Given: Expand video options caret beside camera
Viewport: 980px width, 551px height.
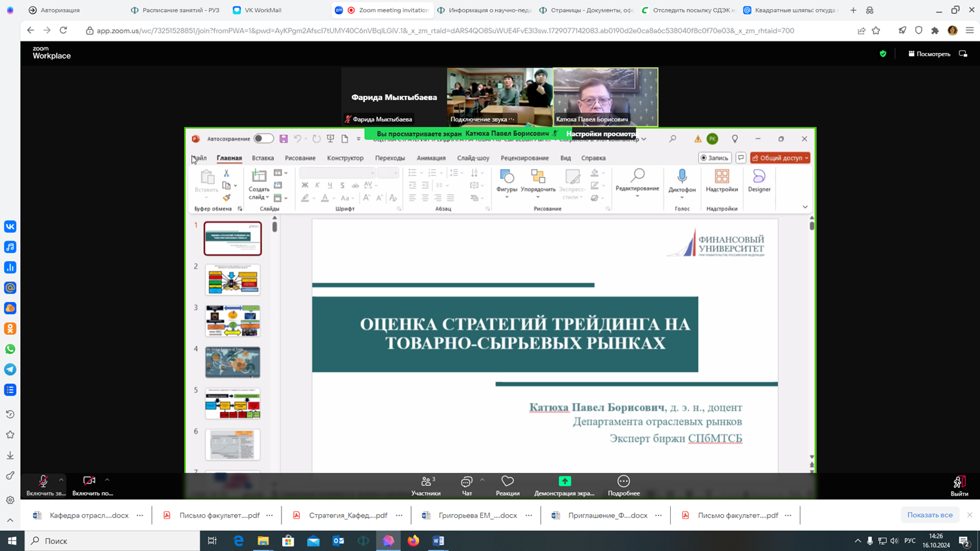Looking at the screenshot, I should (x=107, y=479).
